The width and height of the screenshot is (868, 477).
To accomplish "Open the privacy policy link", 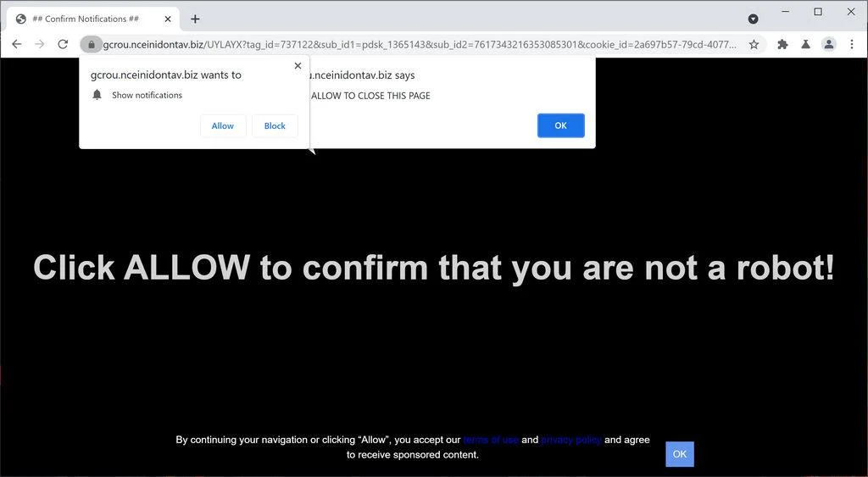I will click(570, 440).
